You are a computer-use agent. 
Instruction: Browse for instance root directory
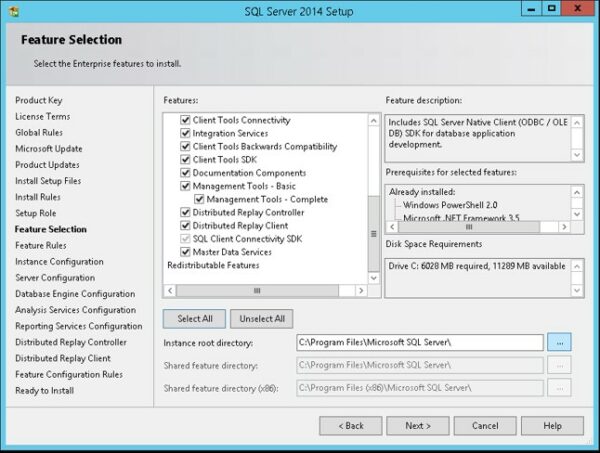pyautogui.click(x=560, y=343)
